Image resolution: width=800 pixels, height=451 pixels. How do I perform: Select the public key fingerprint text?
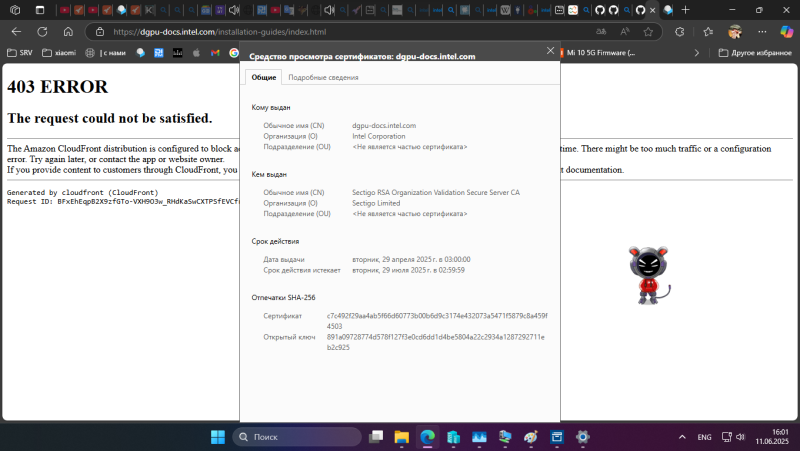click(x=436, y=342)
